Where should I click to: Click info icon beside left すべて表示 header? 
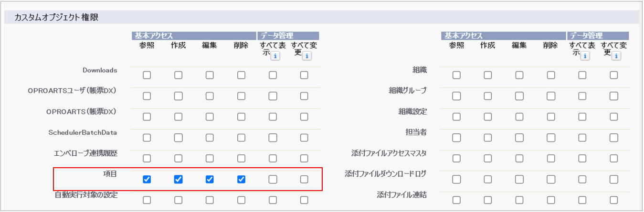[275, 56]
